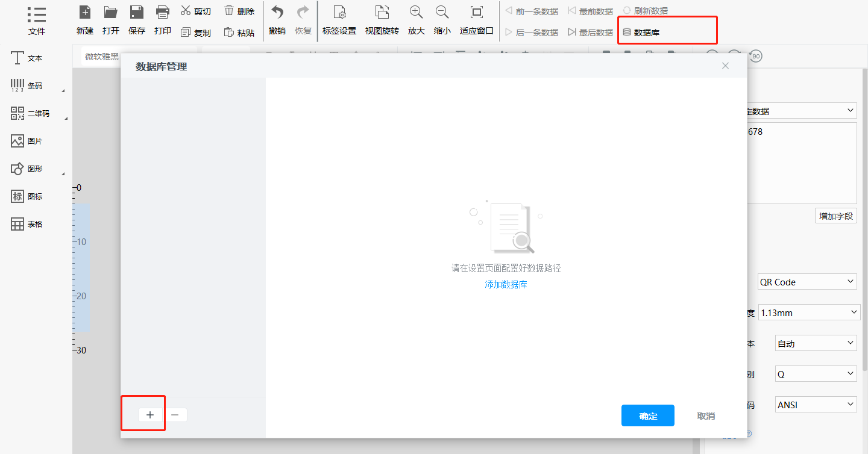The width and height of the screenshot is (868, 454).
Task: Click the 打开 (Open) folder icon
Action: [110, 12]
